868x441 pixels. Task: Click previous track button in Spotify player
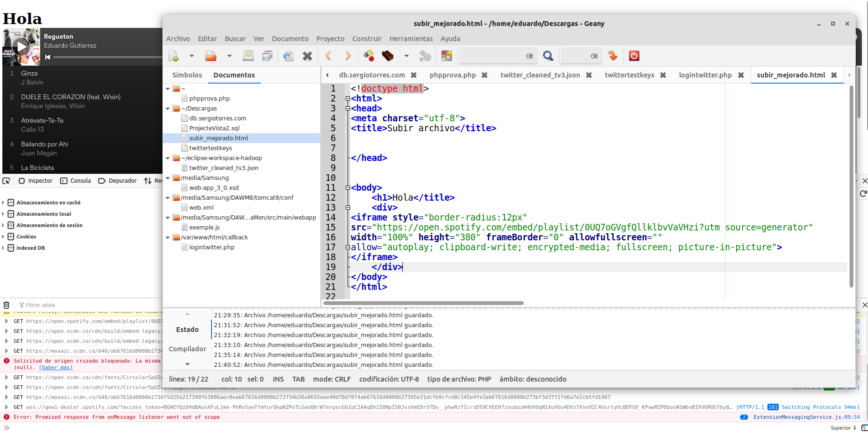pyautogui.click(x=48, y=57)
